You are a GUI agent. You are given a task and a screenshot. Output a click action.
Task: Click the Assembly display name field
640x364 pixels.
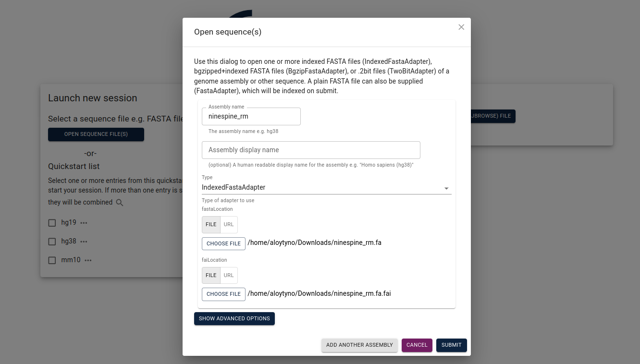coord(311,150)
